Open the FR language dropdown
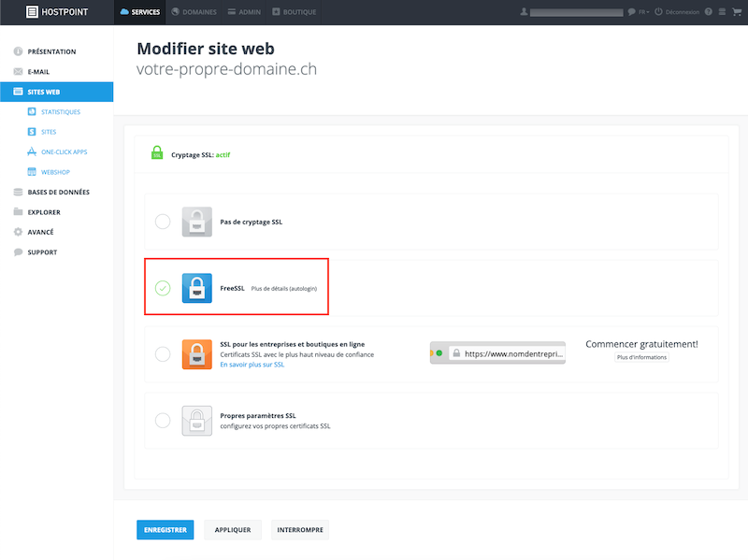748x560 pixels. [x=644, y=12]
